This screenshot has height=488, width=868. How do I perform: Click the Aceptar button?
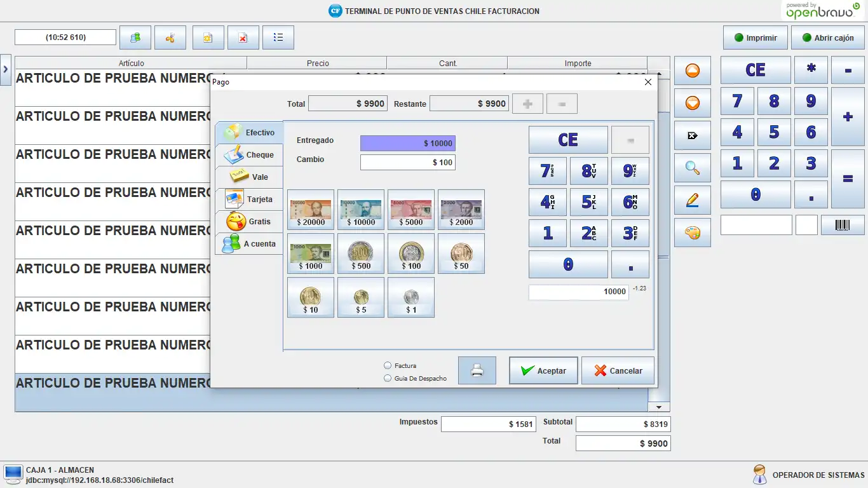(543, 370)
